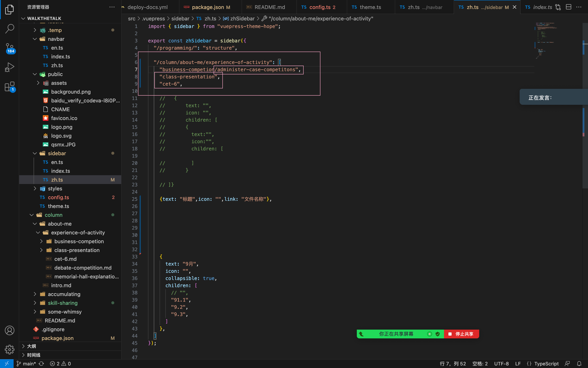Open .gitignore file

click(x=70, y=329)
